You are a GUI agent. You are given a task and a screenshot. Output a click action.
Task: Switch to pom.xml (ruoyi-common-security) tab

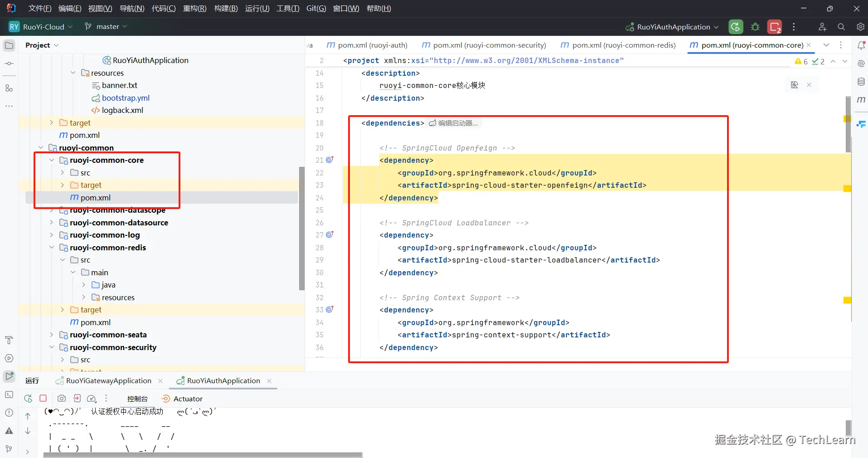pyautogui.click(x=484, y=45)
